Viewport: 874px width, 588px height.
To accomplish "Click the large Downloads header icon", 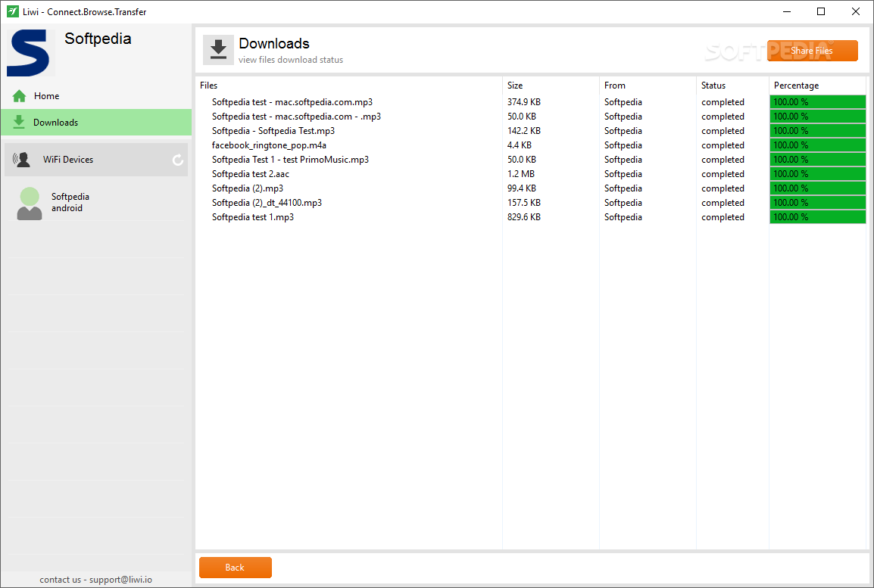I will [x=218, y=50].
